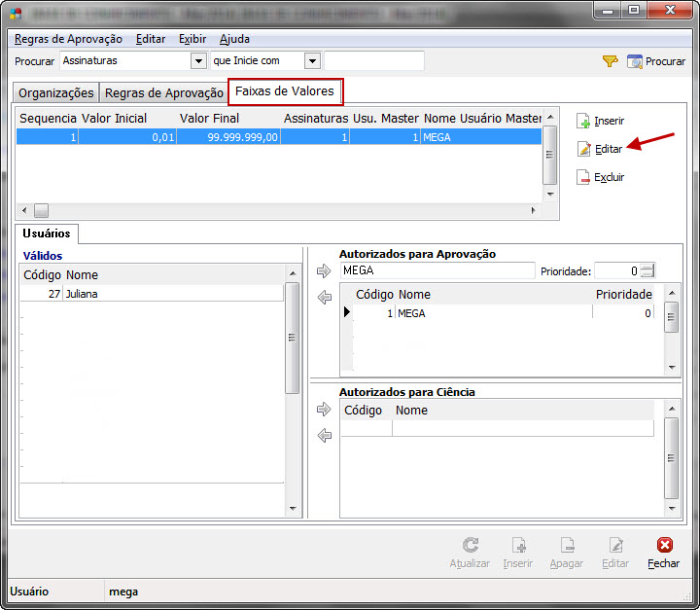The width and height of the screenshot is (700, 610).
Task: Add user to Autorizados para Ciência arrow
Action: (325, 411)
